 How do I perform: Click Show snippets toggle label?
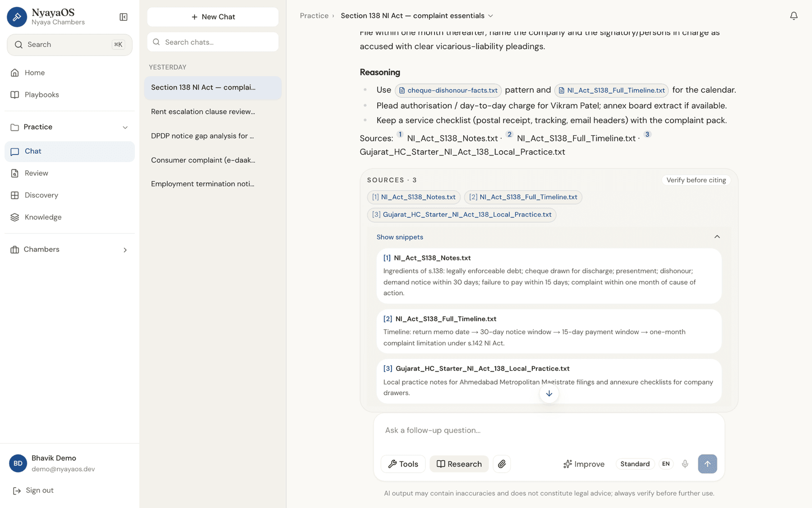tap(400, 237)
